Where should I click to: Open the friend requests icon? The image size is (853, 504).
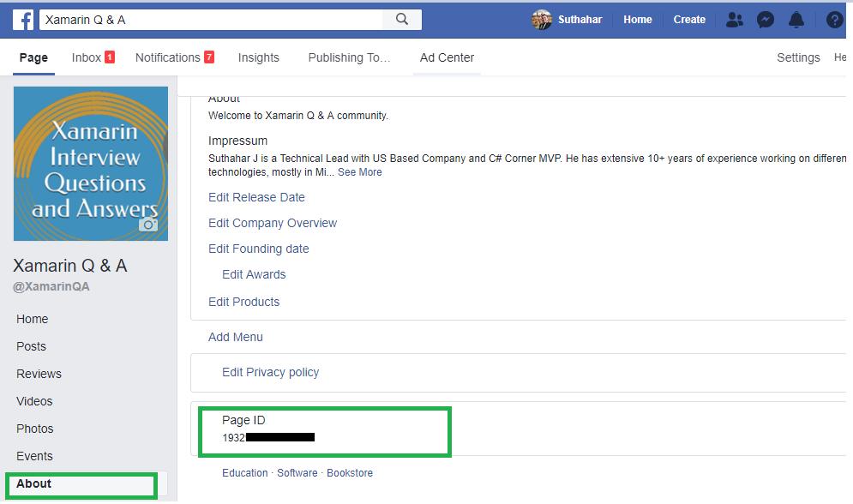735,20
